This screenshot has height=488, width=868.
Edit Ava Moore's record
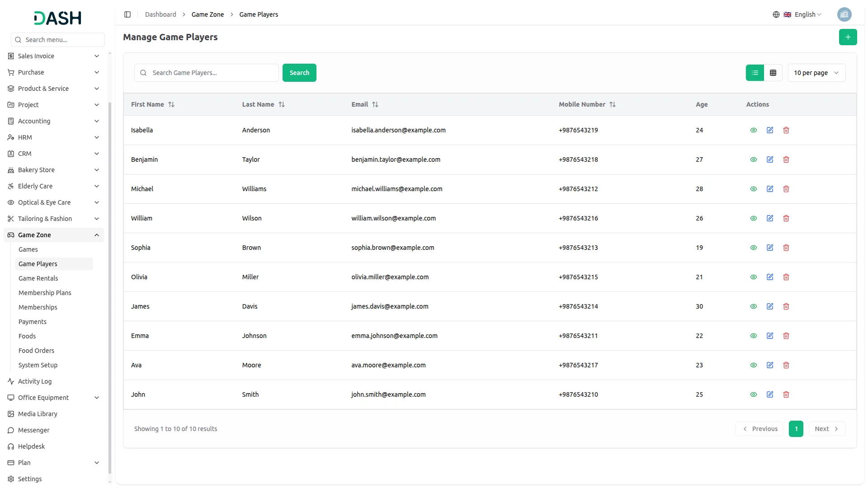(770, 365)
